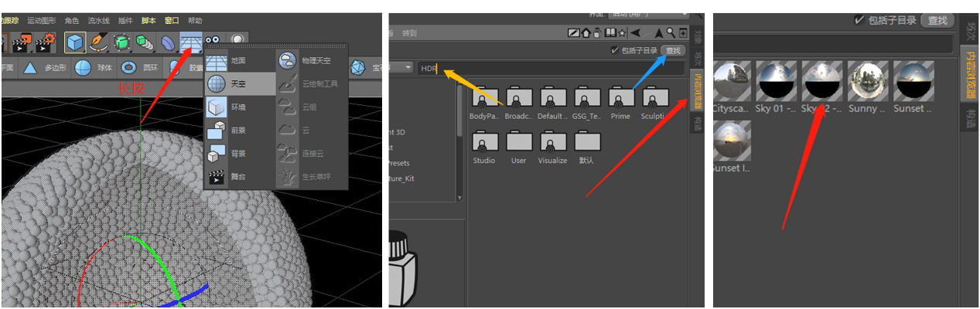
Task: Click the 查找 button next to the HDR field
Action: point(674,51)
